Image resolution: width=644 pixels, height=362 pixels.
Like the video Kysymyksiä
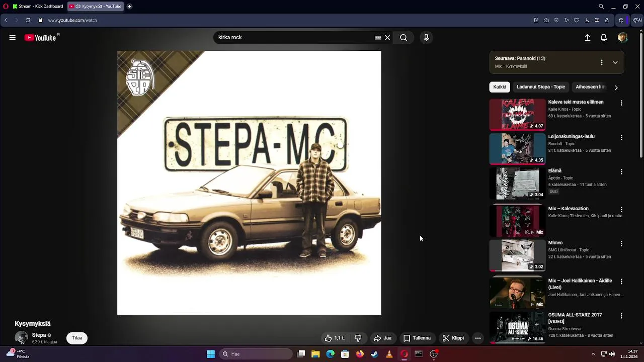click(x=335, y=338)
